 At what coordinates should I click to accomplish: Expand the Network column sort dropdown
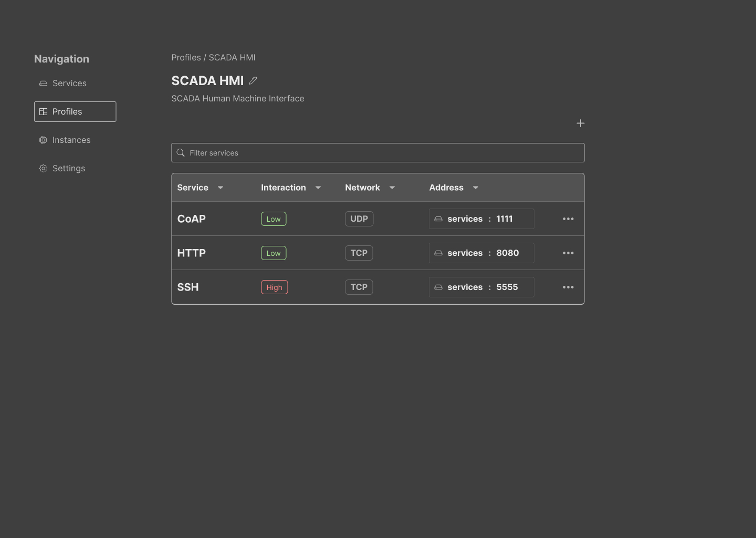[392, 188]
